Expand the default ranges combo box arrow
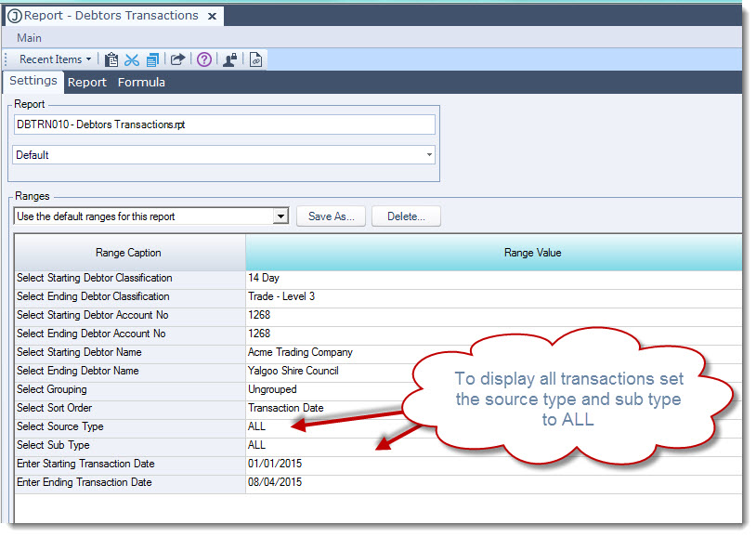The height and width of the screenshot is (537, 756). tap(280, 216)
